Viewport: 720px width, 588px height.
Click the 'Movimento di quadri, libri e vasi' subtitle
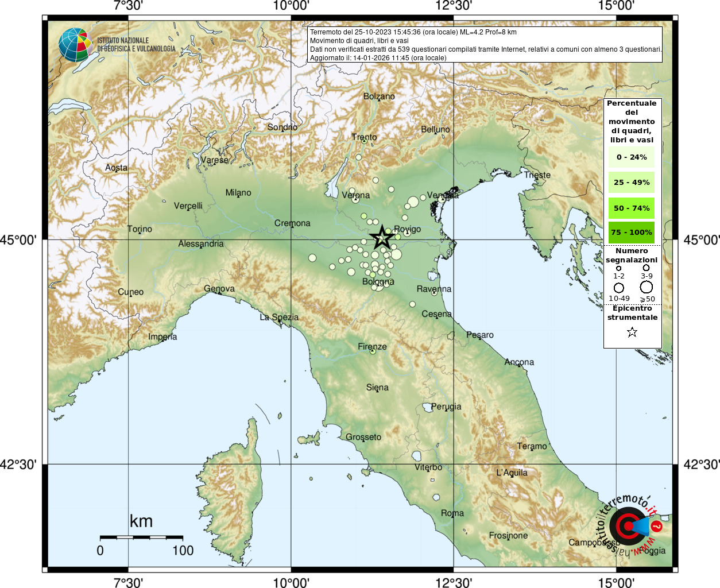359,41
